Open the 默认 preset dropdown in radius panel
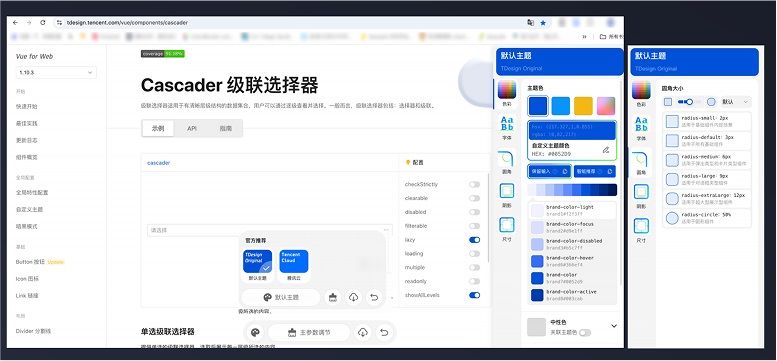This screenshot has height=361, width=777. point(736,102)
